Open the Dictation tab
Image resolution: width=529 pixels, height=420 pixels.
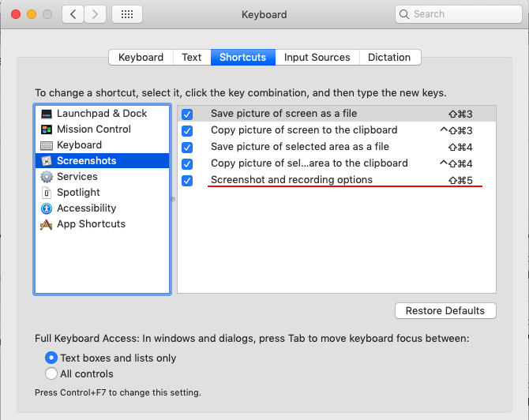coord(389,58)
